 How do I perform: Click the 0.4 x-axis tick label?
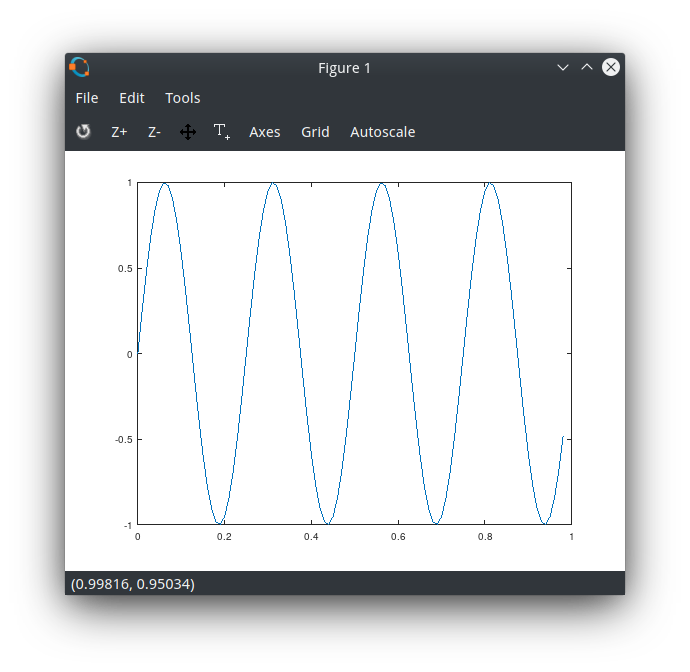pyautogui.click(x=311, y=537)
